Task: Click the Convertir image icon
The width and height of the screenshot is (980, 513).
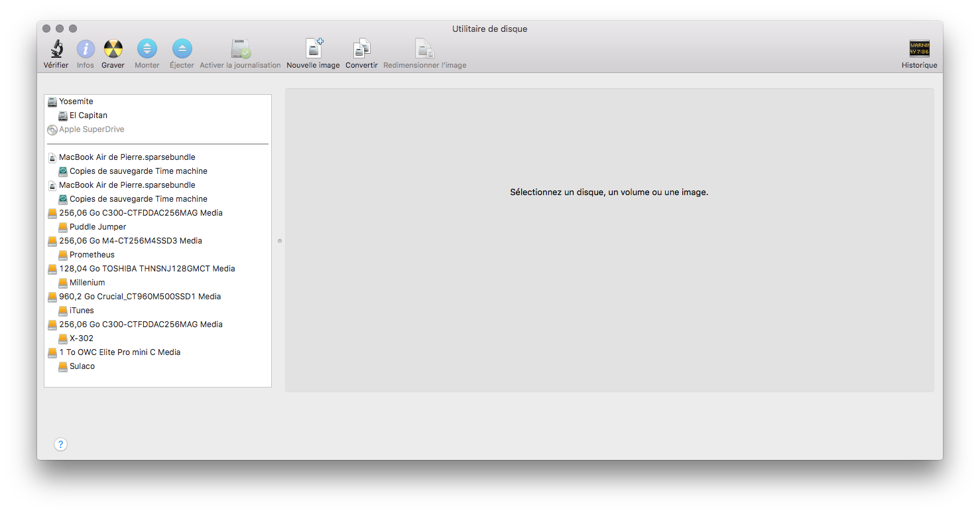Action: point(361,49)
